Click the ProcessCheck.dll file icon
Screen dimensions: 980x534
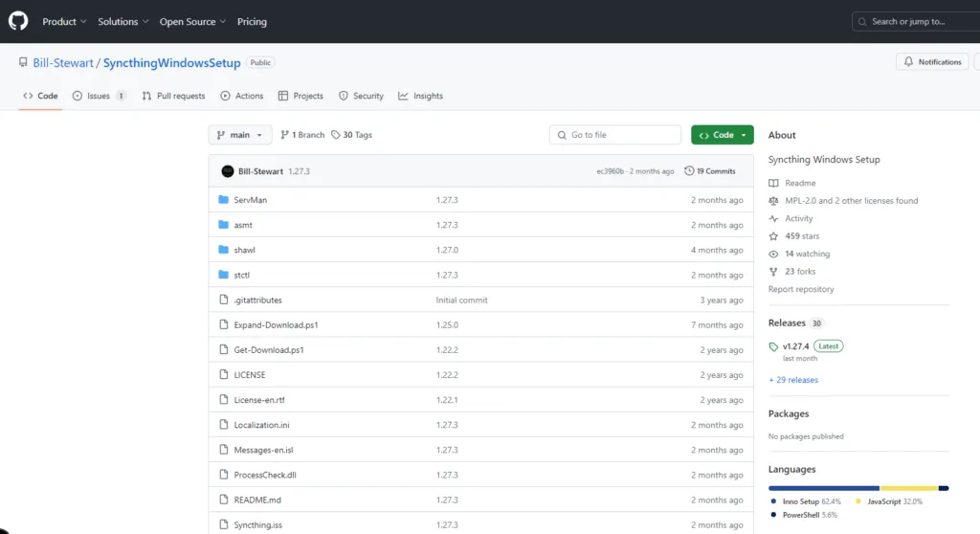click(224, 475)
